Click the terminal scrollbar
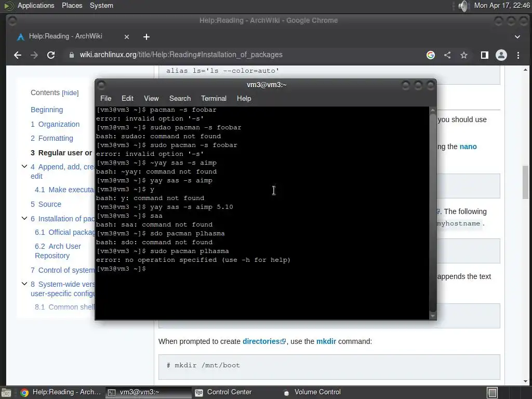The width and height of the screenshot is (532, 399). coord(433,213)
